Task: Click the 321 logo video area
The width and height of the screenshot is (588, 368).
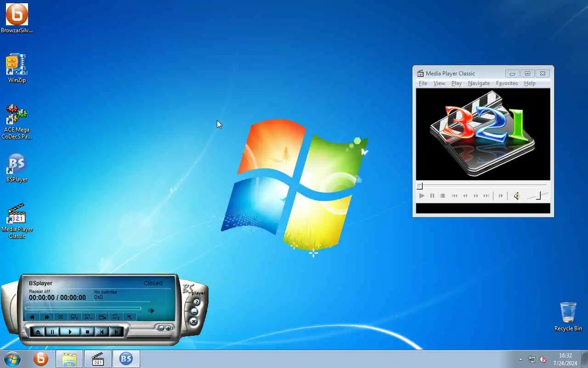Action: (x=483, y=134)
